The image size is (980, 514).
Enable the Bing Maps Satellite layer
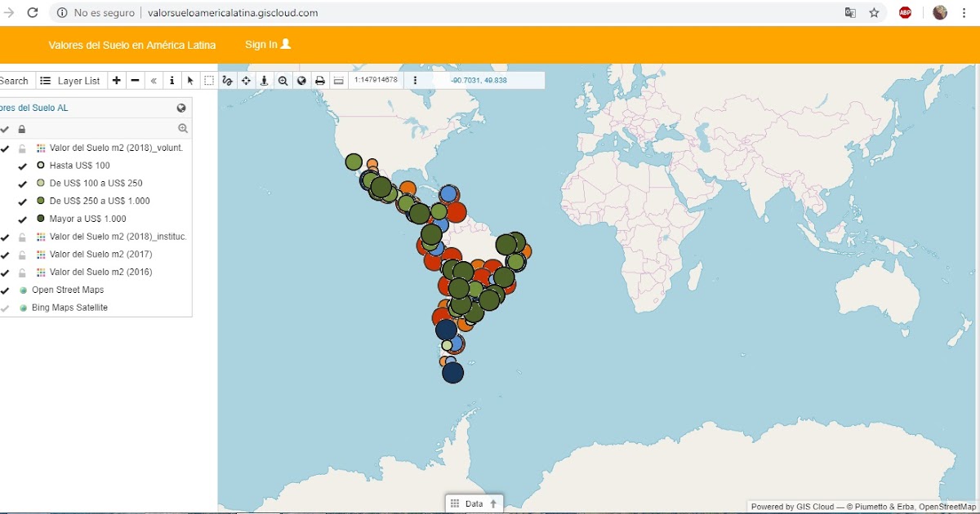5,308
